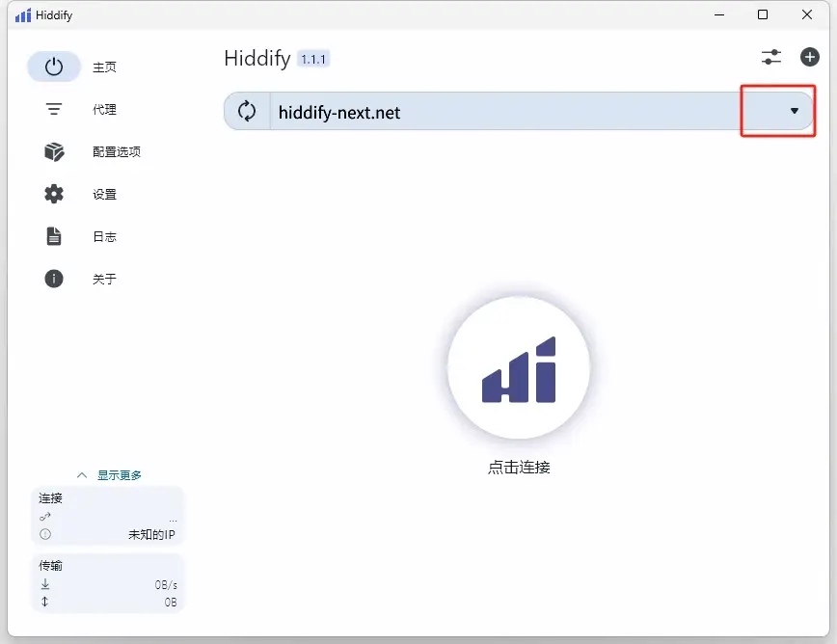Click the connection route icon in 连接 card

point(45,516)
